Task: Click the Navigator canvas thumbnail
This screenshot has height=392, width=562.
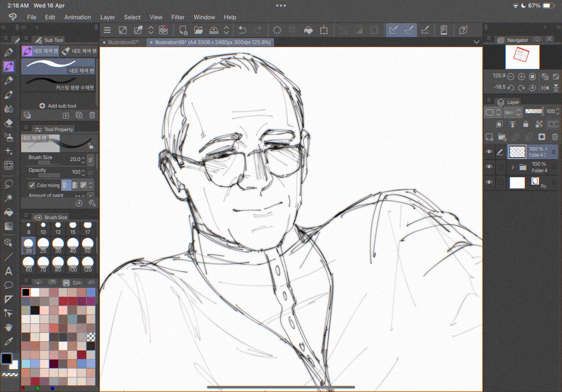Action: click(x=523, y=57)
